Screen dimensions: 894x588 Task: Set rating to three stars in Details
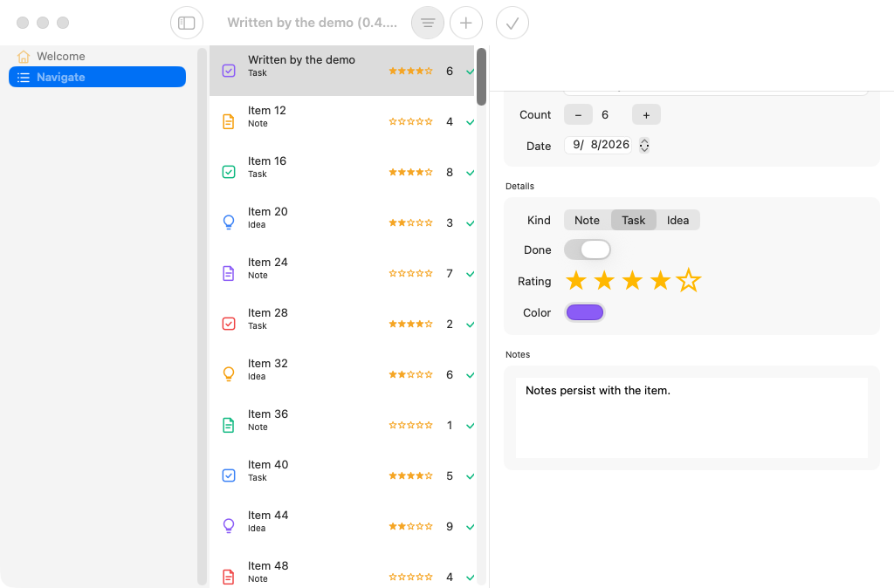[x=632, y=280]
